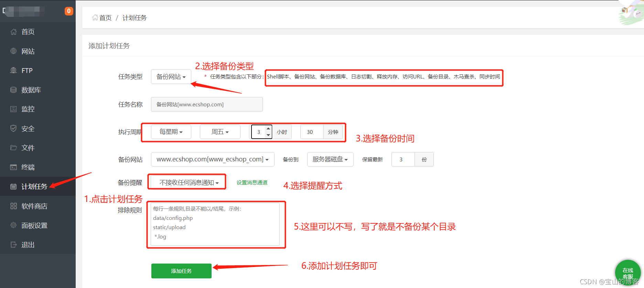The width and height of the screenshot is (644, 288).
Task: Open the 服务器磁盘 backup destination dropdown
Action: [x=330, y=159]
